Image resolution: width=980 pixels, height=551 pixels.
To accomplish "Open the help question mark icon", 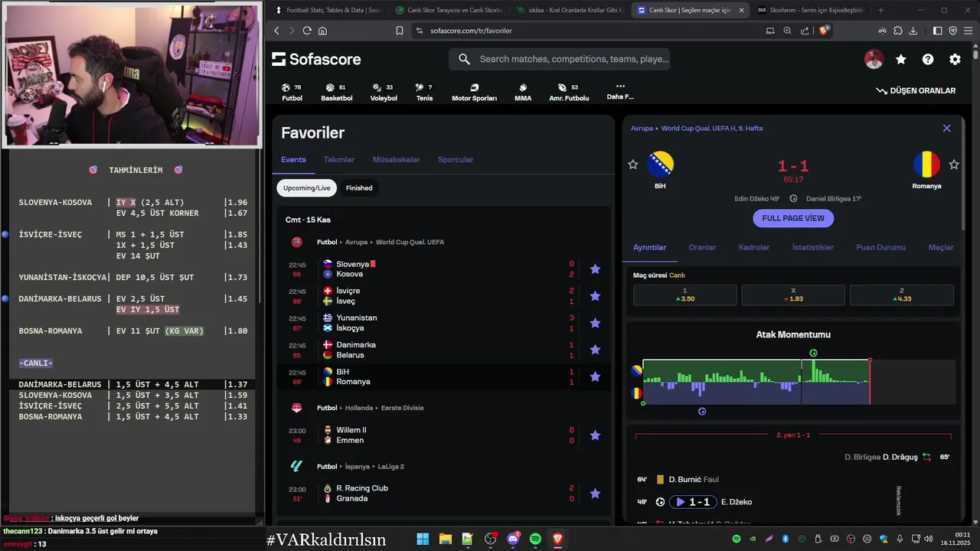I will (928, 60).
